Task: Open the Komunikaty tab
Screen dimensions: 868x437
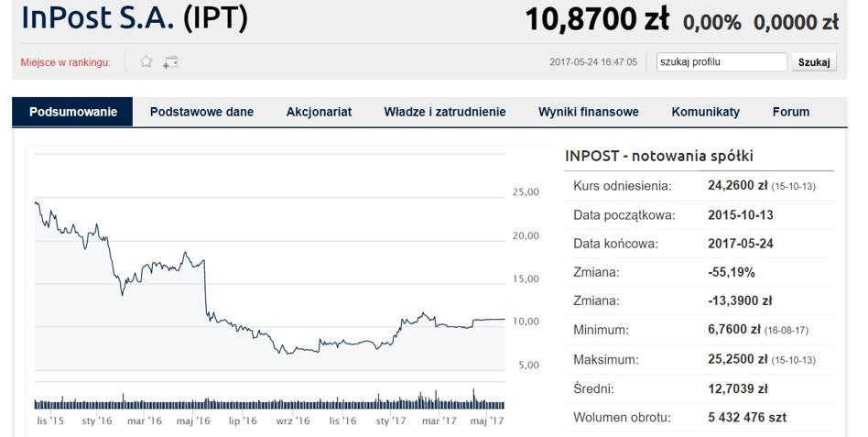Action: click(x=706, y=112)
